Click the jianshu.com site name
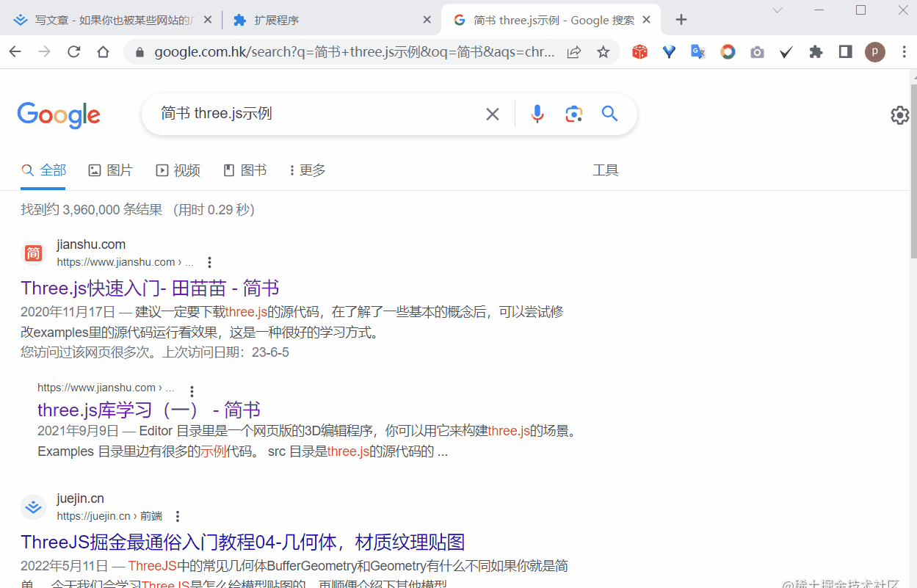Screen dimensions: 917x588 pyautogui.click(x=91, y=244)
